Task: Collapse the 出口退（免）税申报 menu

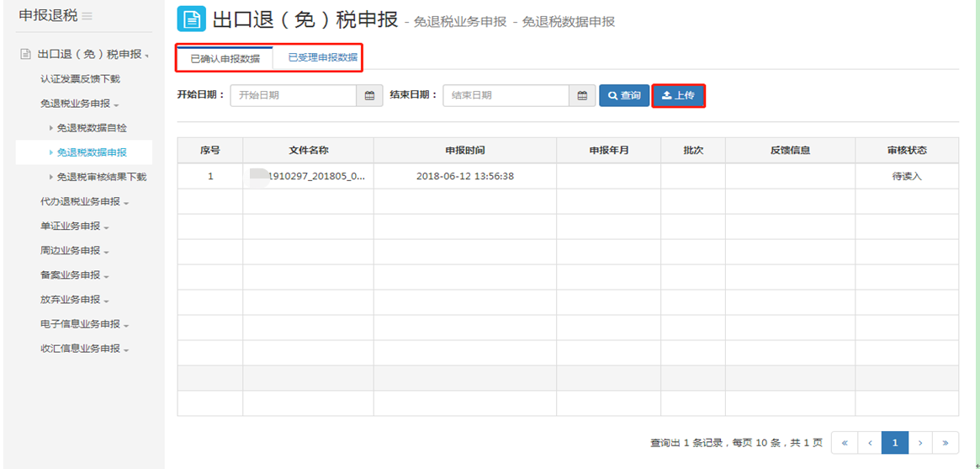Action: 90,55
